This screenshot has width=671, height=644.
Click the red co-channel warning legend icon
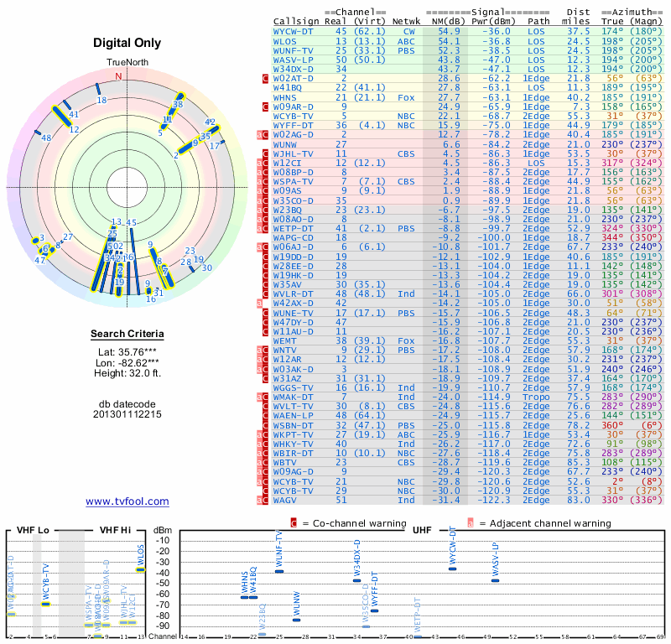click(294, 523)
